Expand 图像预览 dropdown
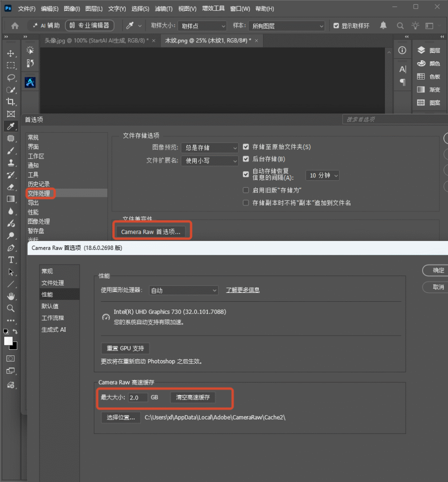This screenshot has width=448, height=482. [209, 148]
